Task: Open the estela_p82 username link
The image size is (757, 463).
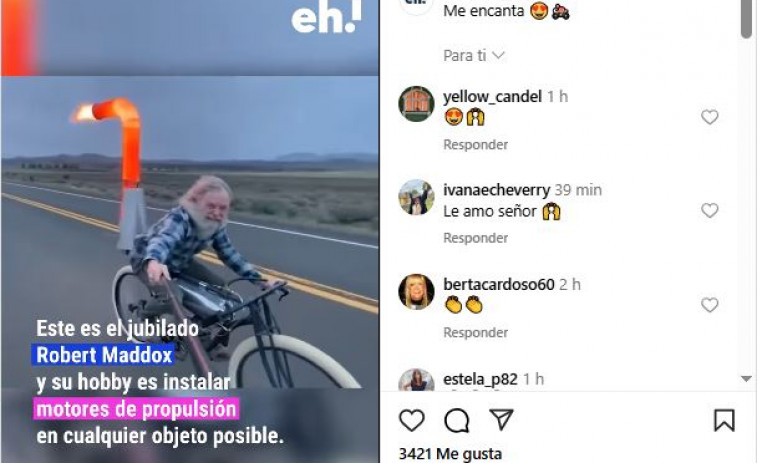Action: [x=480, y=379]
